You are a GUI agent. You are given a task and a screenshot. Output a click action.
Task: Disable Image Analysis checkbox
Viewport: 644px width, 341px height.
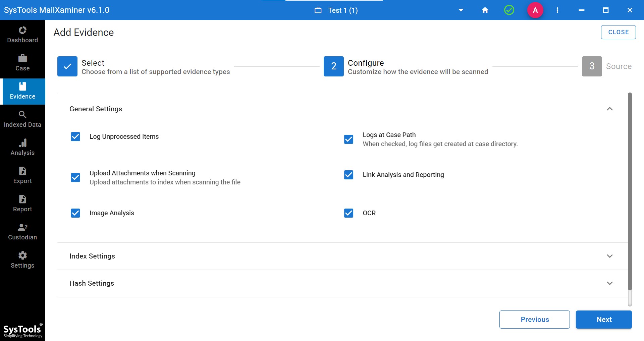coord(75,213)
